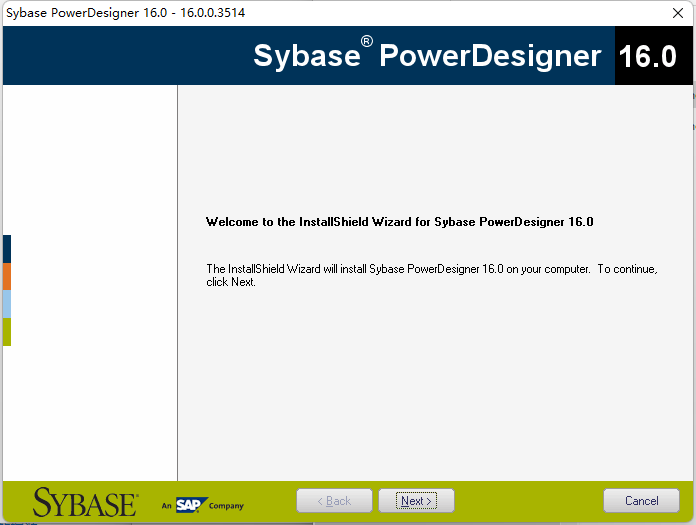The image size is (696, 525).
Task: Click the disabled Back button
Action: click(x=334, y=501)
